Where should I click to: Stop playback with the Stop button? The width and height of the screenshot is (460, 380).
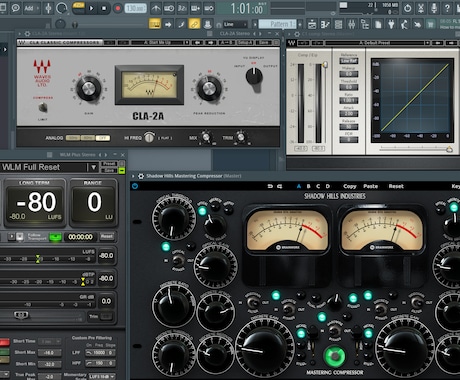pyautogui.click(x=104, y=8)
